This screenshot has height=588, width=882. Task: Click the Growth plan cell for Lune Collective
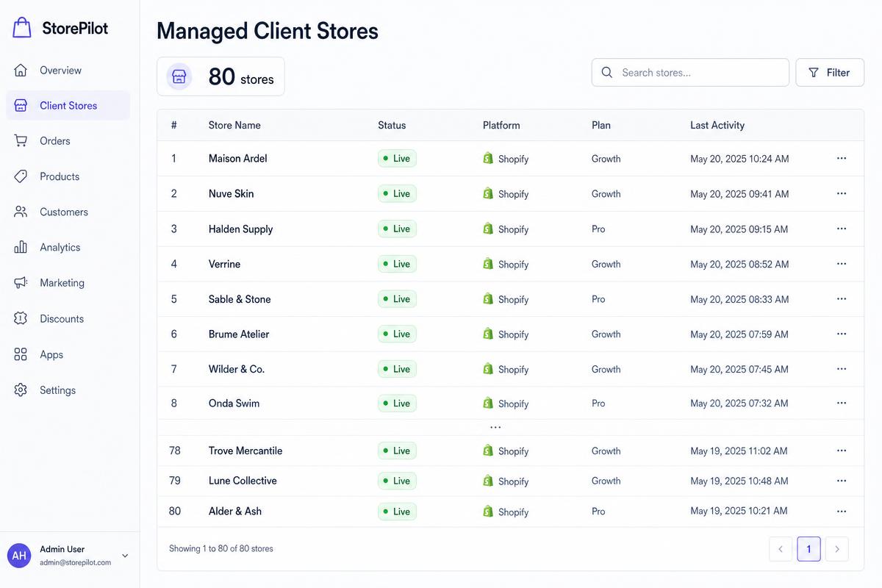(606, 481)
